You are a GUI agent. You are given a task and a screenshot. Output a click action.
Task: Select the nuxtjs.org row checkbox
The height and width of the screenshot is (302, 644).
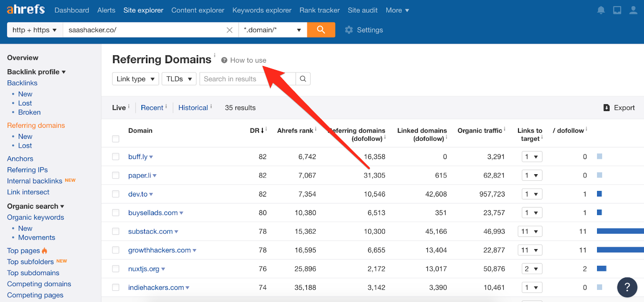tap(116, 269)
